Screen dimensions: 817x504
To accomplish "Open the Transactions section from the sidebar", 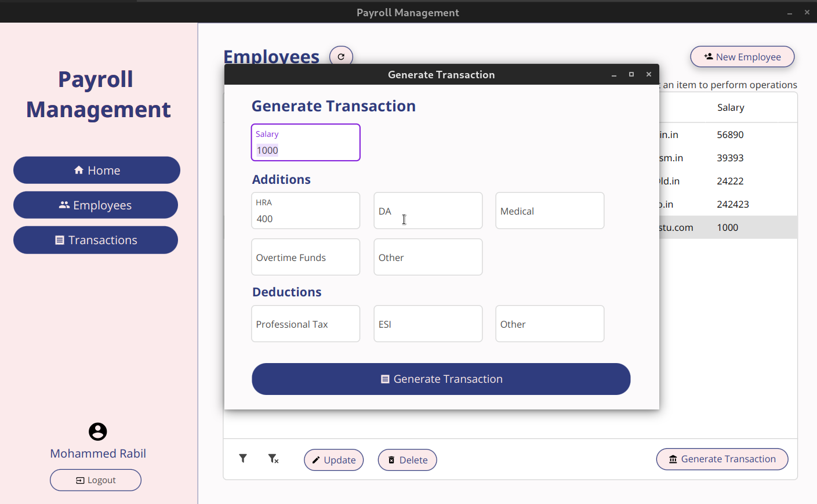I will coord(95,240).
